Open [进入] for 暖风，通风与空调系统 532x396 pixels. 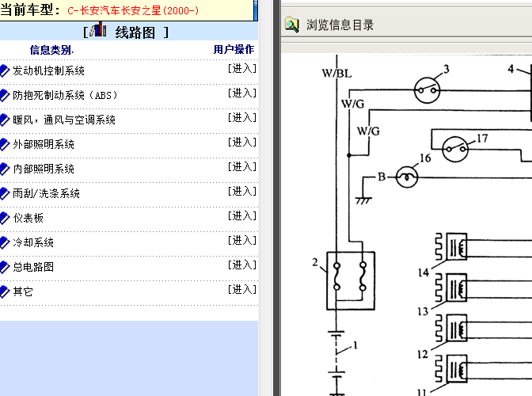tap(242, 118)
